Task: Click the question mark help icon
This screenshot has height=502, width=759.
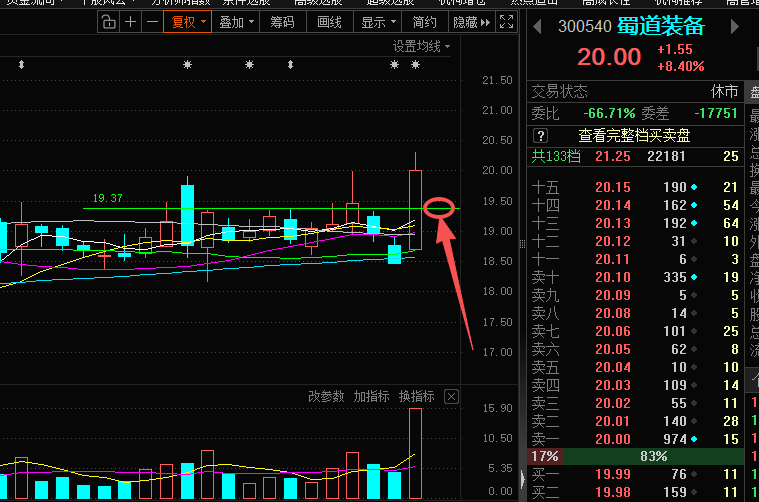Action: (x=541, y=136)
